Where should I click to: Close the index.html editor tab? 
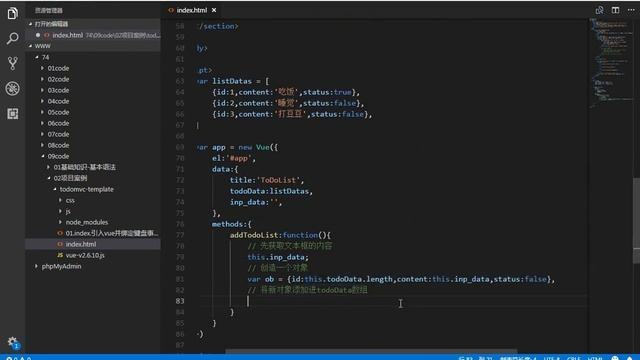point(214,10)
